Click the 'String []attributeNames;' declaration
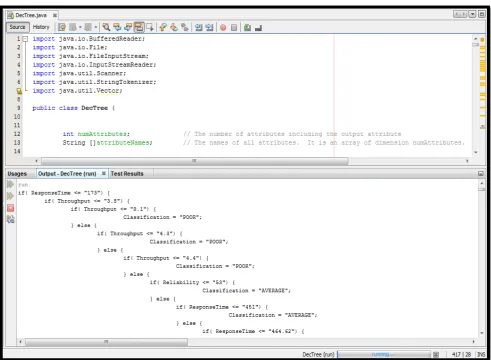The width and height of the screenshot is (491, 360). [107, 143]
